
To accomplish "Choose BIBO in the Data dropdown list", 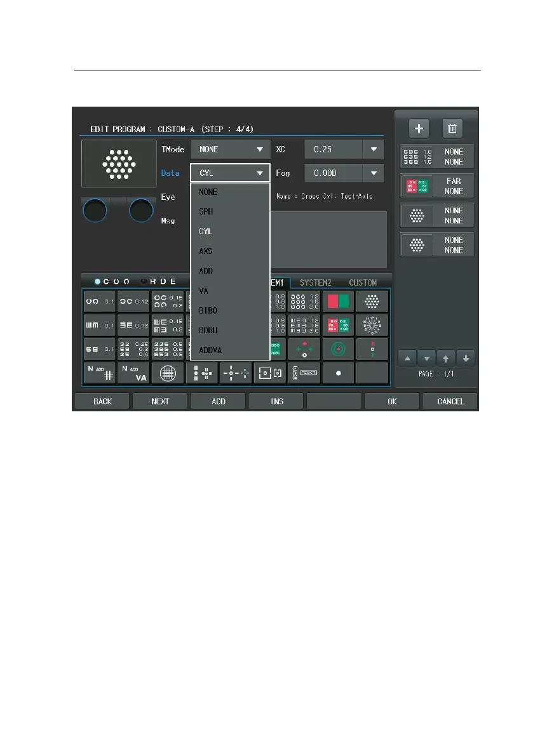I will (230, 310).
